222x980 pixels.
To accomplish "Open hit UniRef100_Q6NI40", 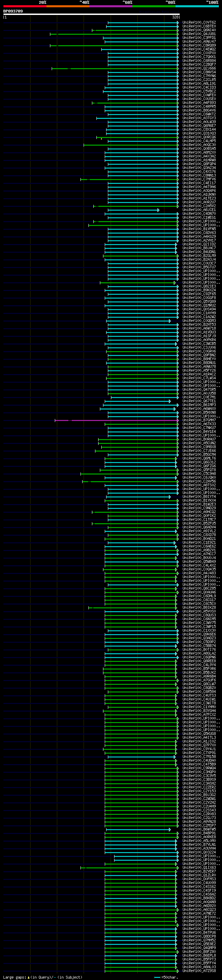I will click(199, 30).
